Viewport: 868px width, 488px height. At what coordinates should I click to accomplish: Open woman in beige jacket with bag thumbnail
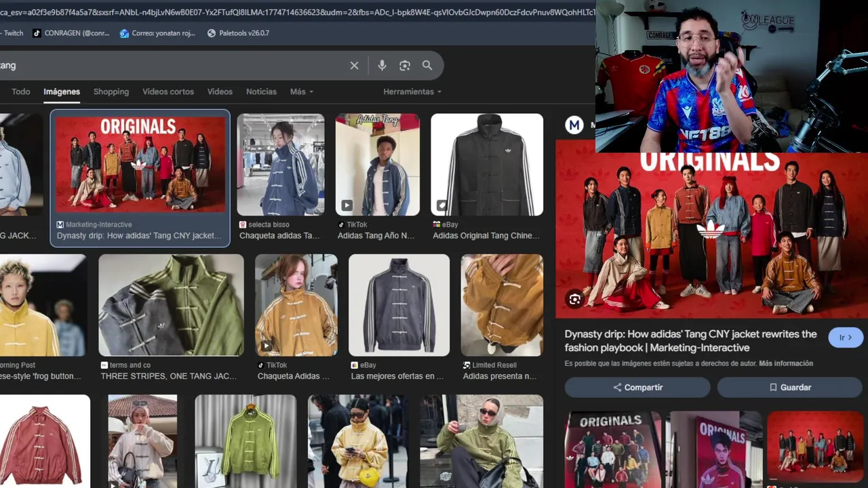142,441
